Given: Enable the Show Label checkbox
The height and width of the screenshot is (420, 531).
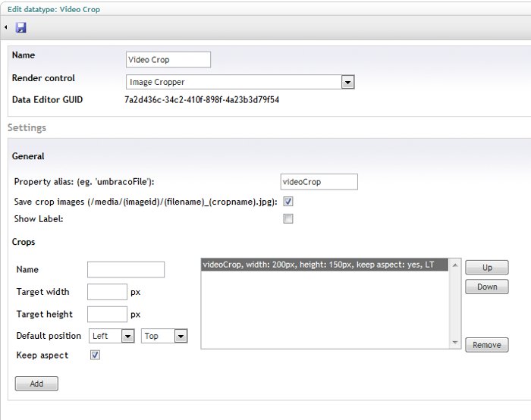Looking at the screenshot, I should pos(287,219).
